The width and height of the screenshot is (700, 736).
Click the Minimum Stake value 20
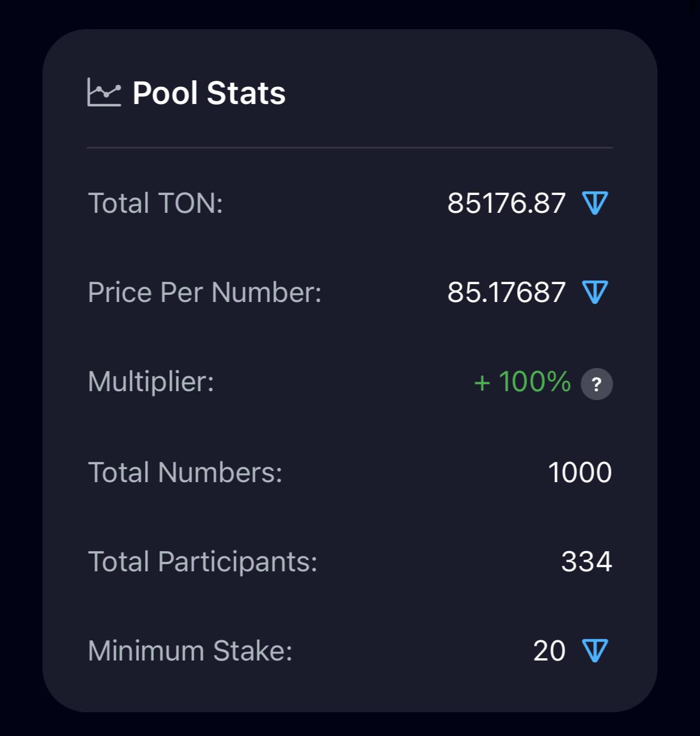coord(549,650)
